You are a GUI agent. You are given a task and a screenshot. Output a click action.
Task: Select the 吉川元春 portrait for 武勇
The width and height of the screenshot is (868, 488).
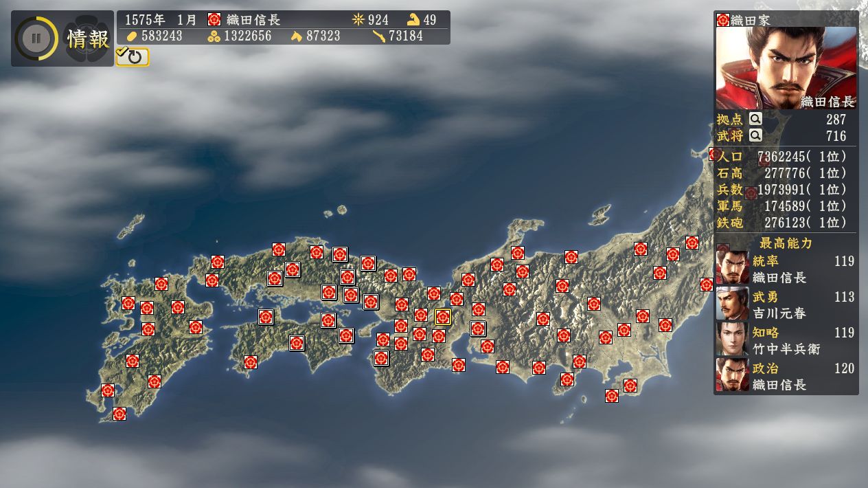coord(732,302)
